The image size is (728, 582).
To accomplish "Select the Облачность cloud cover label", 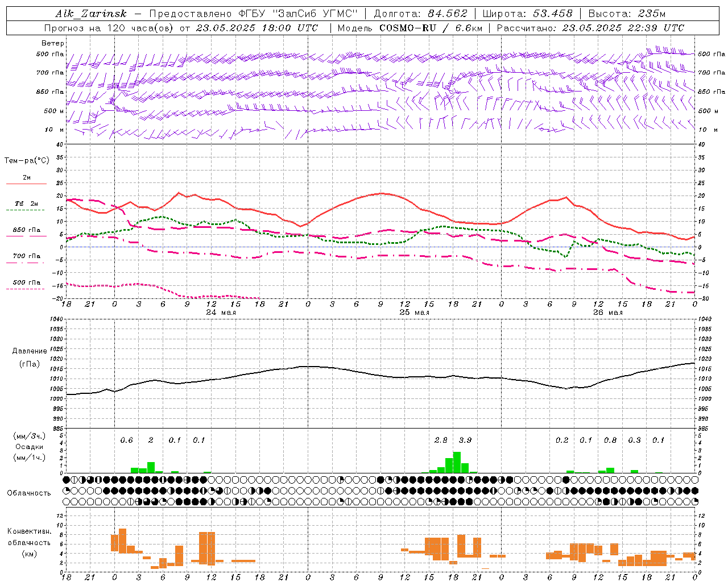I will (x=29, y=493).
